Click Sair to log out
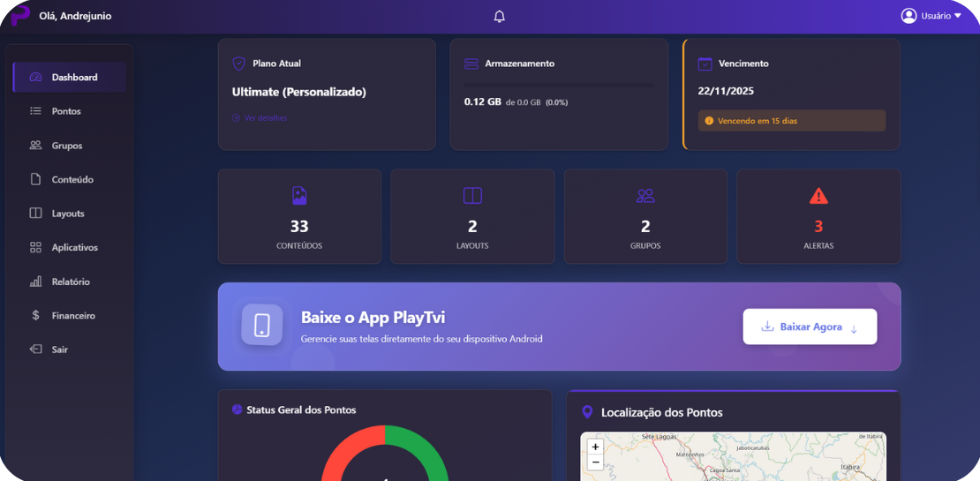Image resolution: width=980 pixels, height=481 pixels. (59, 349)
